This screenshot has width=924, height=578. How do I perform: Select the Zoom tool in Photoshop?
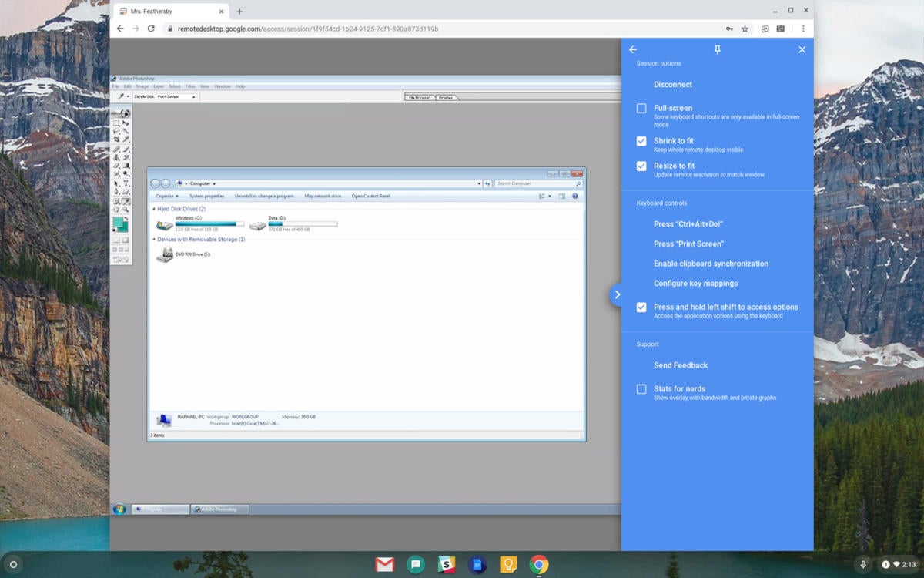[126, 209]
